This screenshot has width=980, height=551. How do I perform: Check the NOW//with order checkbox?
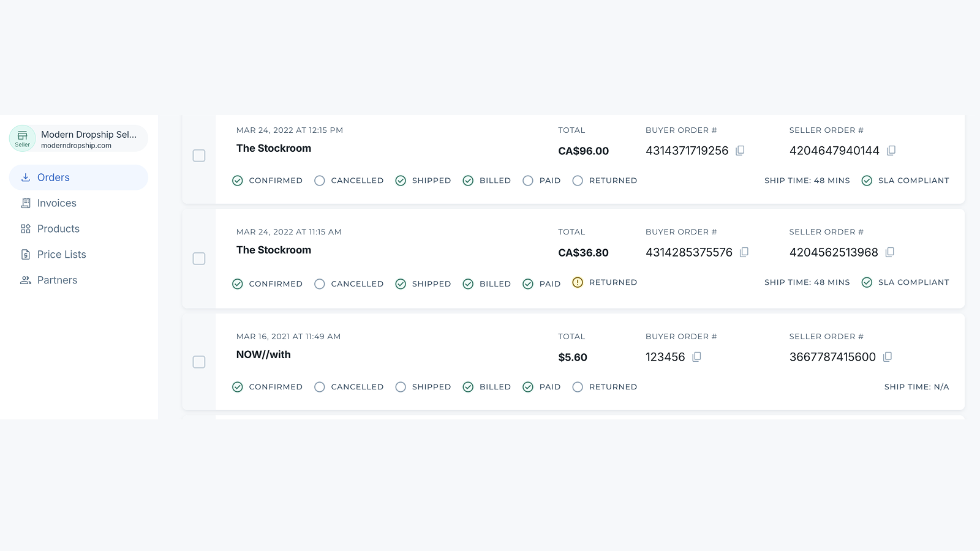(x=199, y=362)
